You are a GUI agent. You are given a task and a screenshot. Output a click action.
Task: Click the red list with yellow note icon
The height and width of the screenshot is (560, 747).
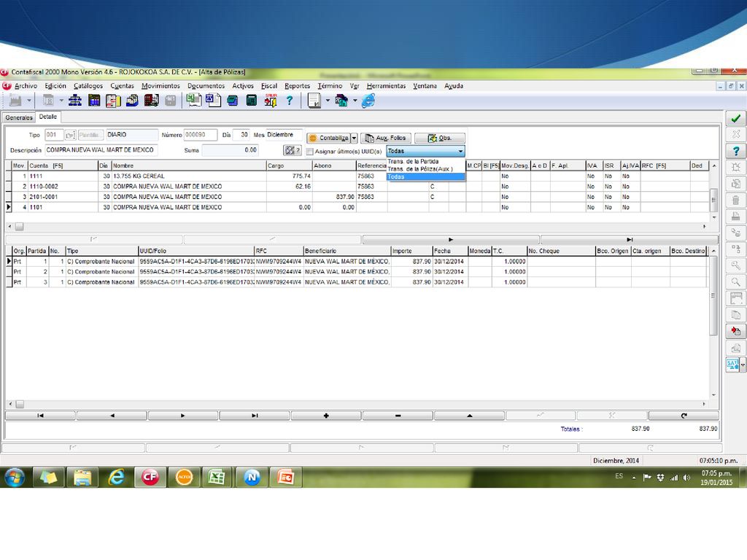click(113, 101)
